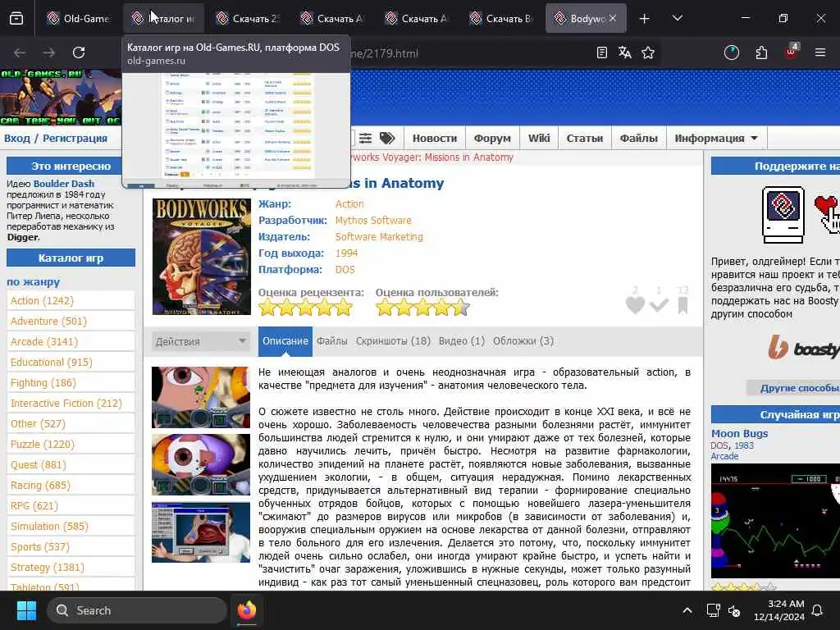Click the Другие способы button
The image size is (840, 630).
796,388
